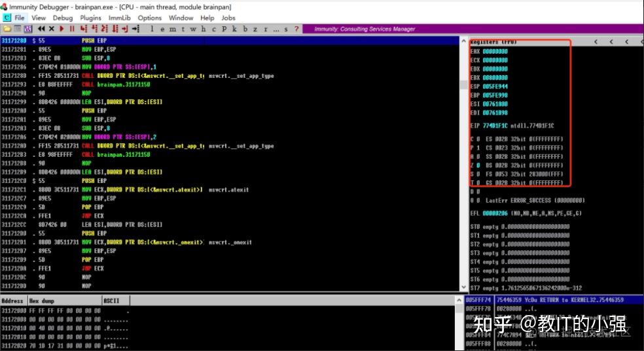
Task: Select the EAX register value 00000000
Action: coord(495,51)
